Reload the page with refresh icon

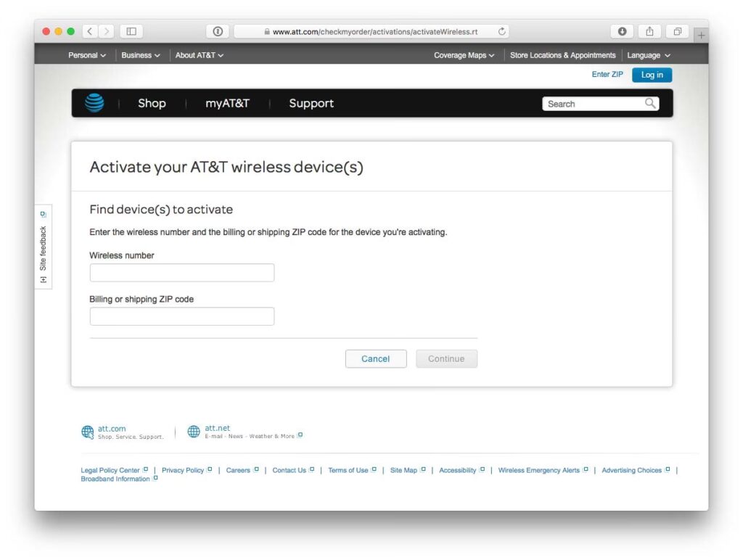(x=502, y=32)
